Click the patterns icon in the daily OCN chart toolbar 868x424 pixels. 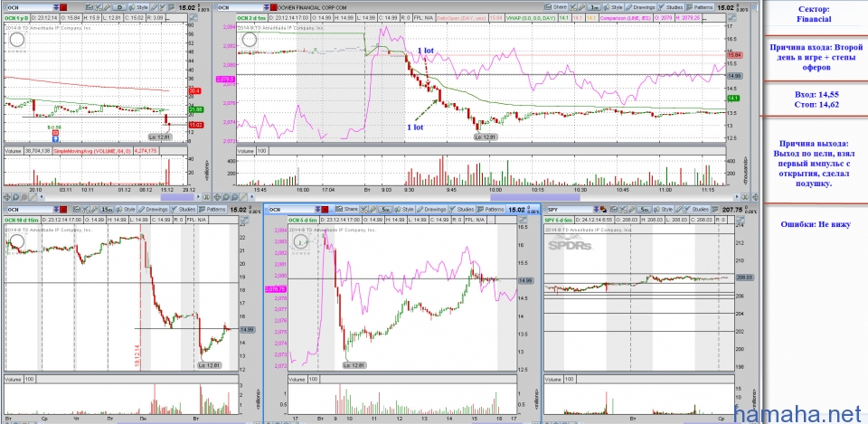pos(172,7)
